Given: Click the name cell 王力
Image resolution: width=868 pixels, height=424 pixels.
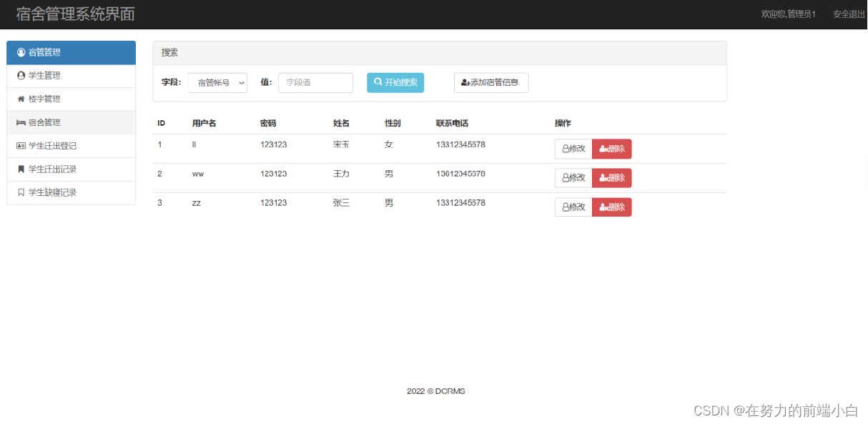Looking at the screenshot, I should click(x=342, y=174).
